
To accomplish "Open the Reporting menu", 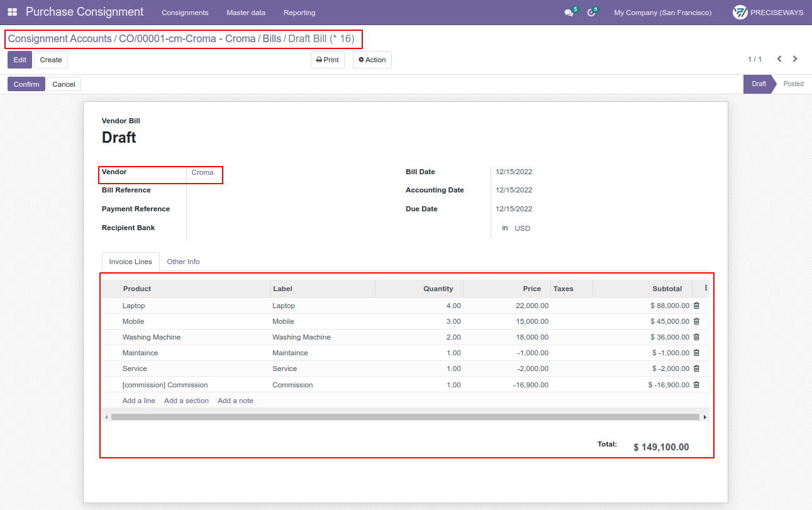I will coord(299,13).
